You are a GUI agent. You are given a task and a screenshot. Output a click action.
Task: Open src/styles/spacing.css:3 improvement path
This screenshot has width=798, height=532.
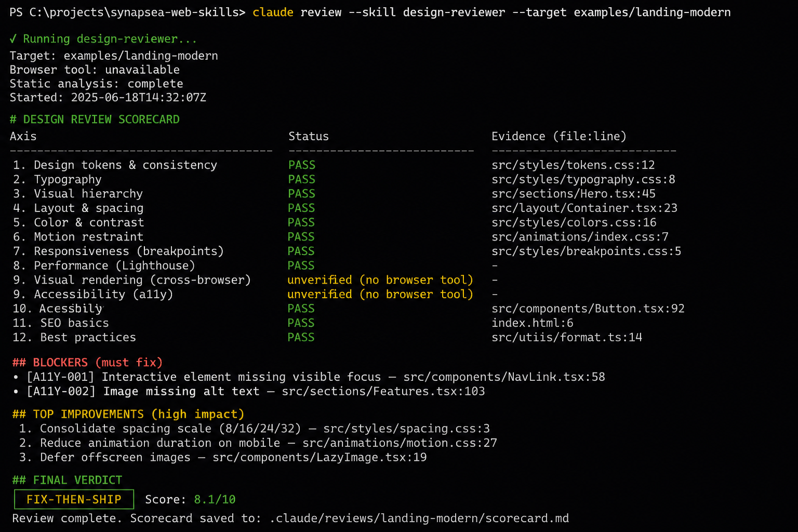[406, 429]
